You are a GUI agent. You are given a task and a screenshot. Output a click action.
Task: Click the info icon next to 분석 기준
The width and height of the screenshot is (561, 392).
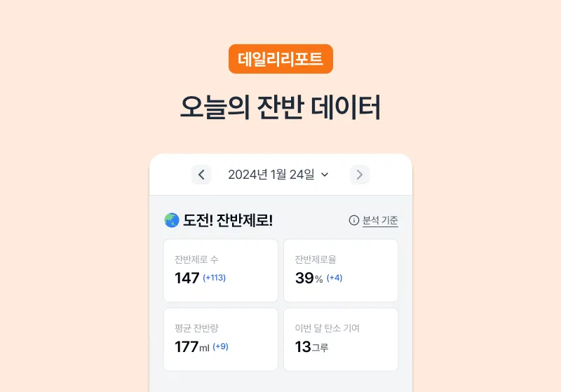[x=354, y=220]
